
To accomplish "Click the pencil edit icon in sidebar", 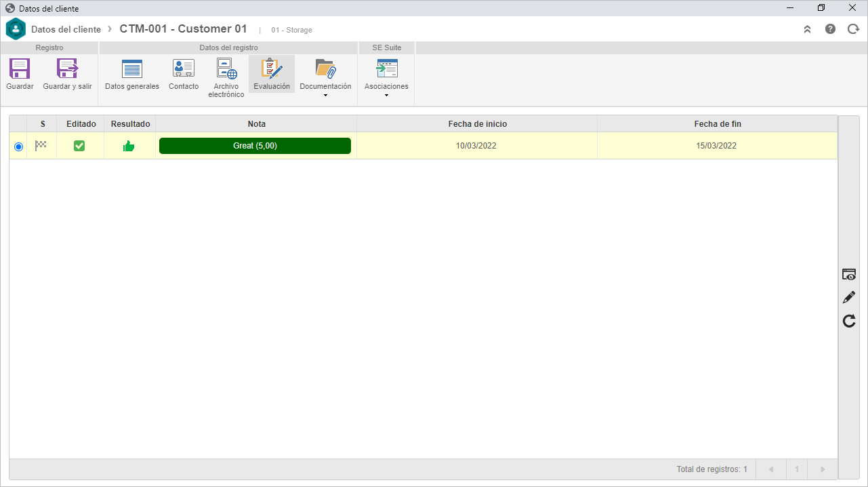I will point(849,297).
